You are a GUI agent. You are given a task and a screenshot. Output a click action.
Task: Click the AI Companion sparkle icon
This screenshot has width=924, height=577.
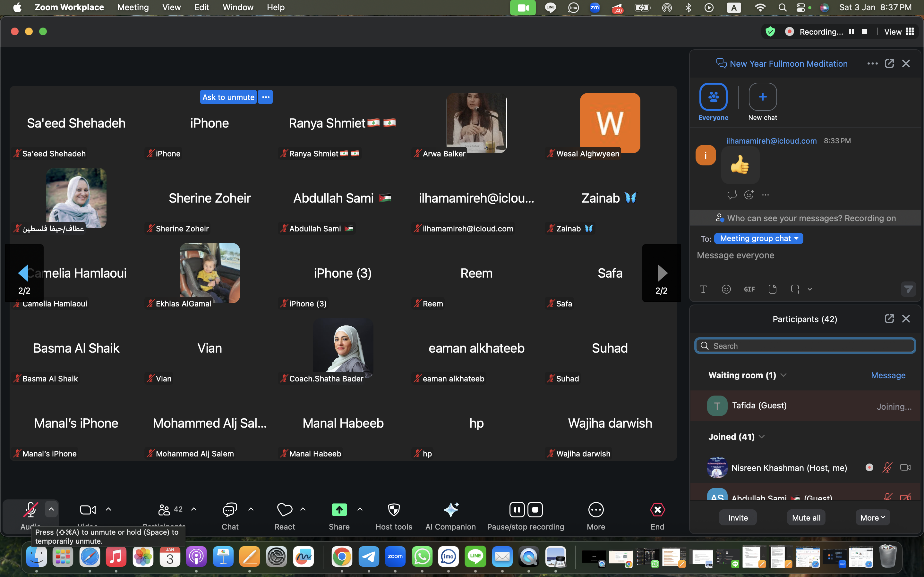pyautogui.click(x=450, y=510)
